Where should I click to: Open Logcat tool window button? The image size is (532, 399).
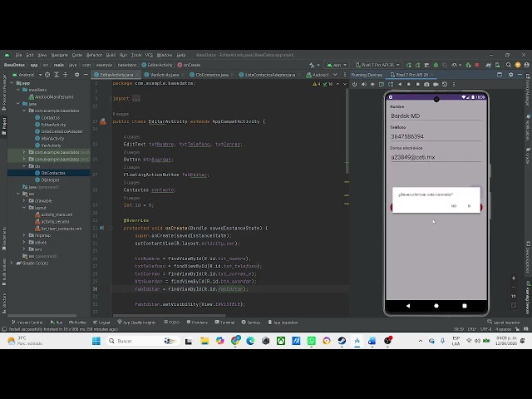pyautogui.click(x=101, y=323)
